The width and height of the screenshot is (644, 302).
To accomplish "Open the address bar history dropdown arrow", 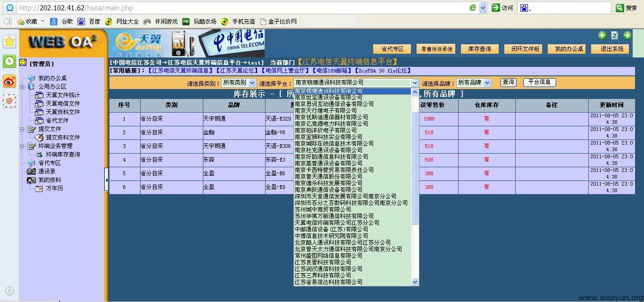I will click(x=483, y=8).
